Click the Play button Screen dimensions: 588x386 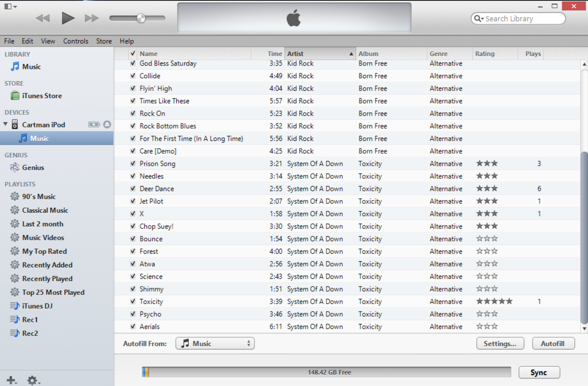(68, 19)
